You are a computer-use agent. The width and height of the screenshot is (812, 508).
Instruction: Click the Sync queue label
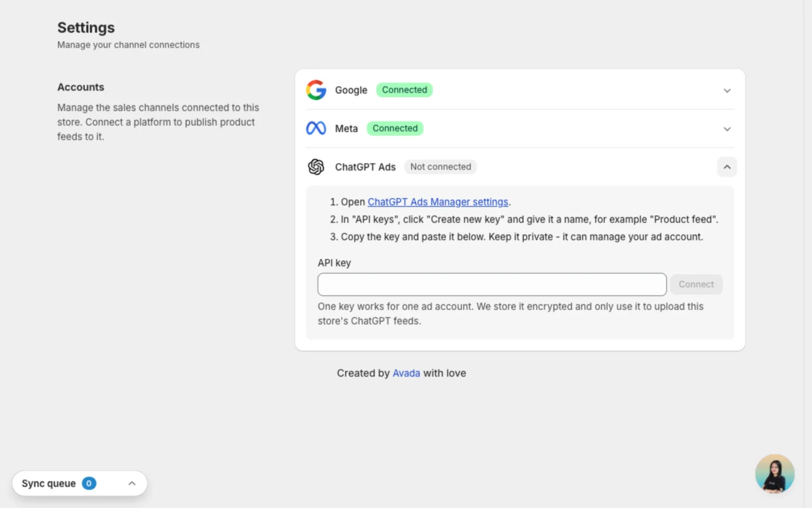tap(48, 483)
